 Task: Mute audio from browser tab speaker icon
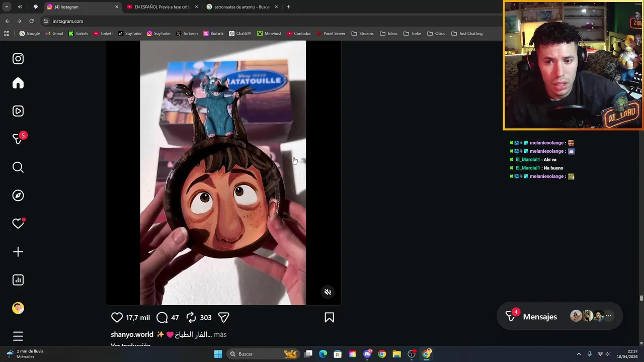tap(20, 7)
